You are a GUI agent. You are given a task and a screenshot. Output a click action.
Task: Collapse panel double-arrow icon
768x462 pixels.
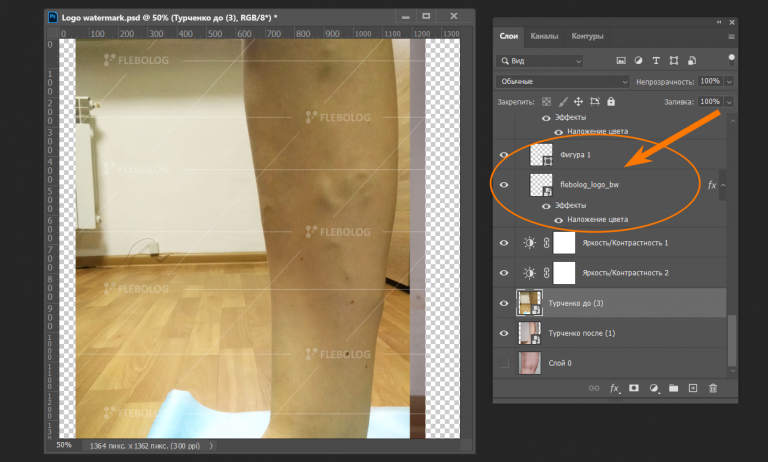point(719,22)
